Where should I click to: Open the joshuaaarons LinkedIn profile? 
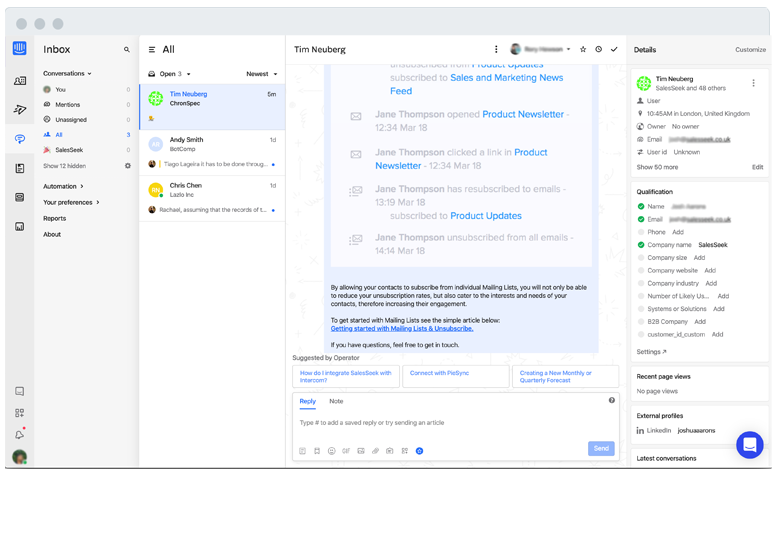[696, 430]
